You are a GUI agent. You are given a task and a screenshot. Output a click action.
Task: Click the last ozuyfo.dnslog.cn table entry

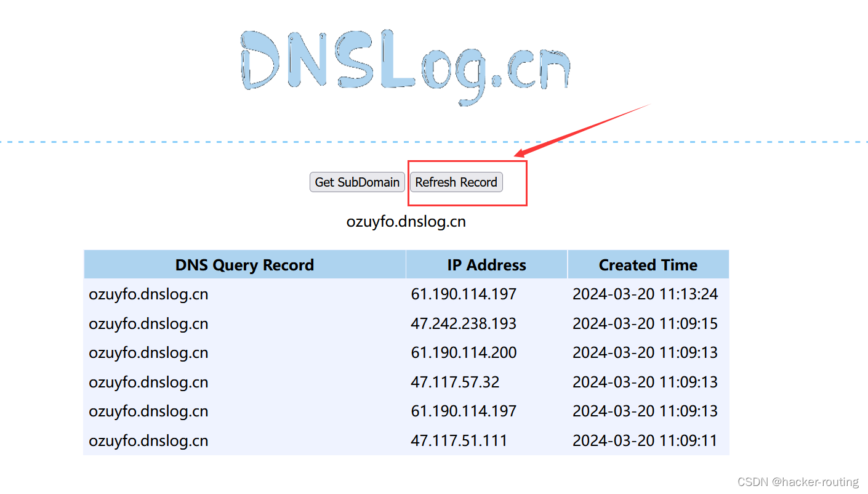tap(148, 440)
